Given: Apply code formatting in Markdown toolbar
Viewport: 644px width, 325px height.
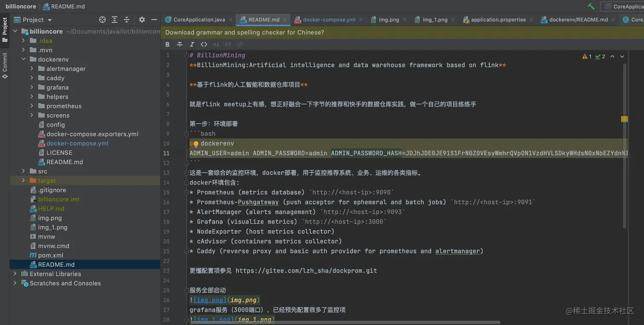Looking at the screenshot, I should pos(204,44).
